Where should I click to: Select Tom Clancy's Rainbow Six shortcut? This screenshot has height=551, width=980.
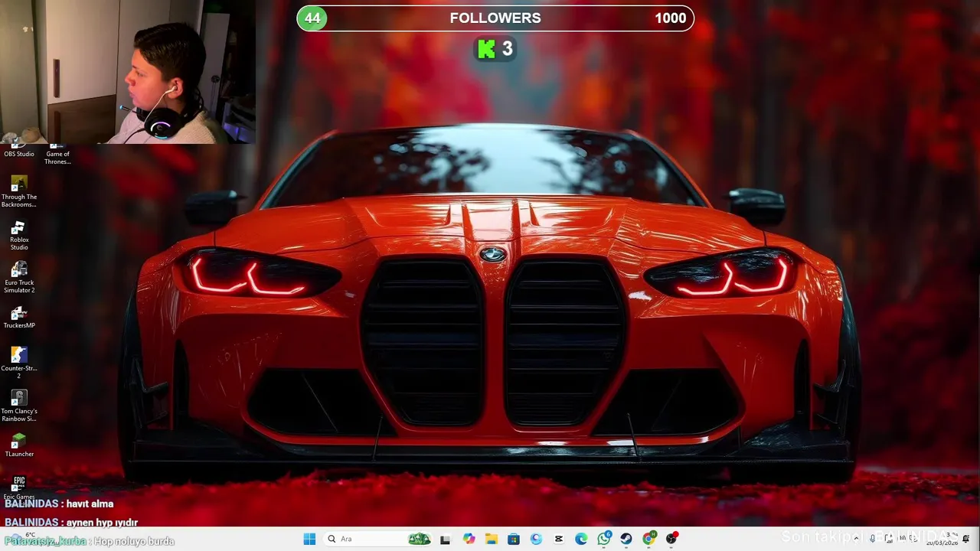19,406
